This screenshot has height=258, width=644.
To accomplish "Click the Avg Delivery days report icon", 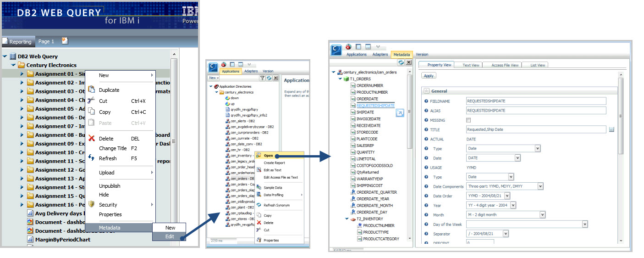I will (30, 213).
